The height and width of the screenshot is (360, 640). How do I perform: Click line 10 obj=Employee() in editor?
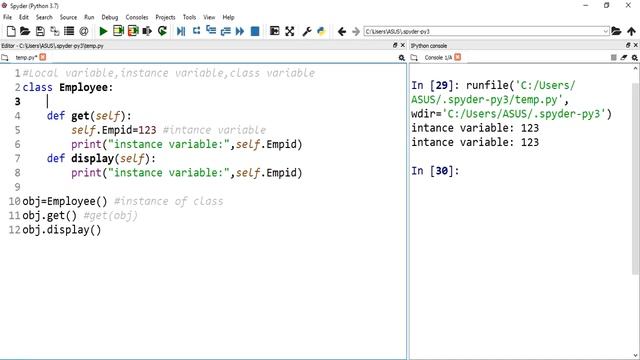65,201
